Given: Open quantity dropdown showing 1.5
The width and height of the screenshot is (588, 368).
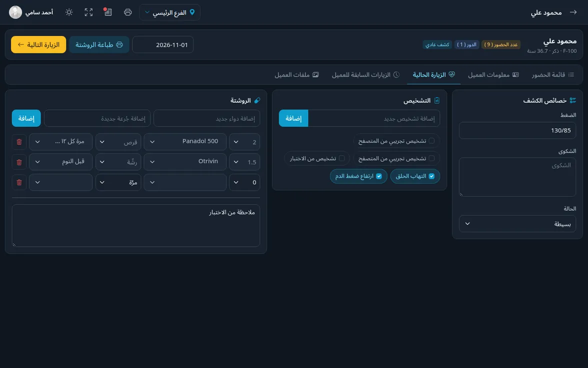Looking at the screenshot, I should point(244,162).
